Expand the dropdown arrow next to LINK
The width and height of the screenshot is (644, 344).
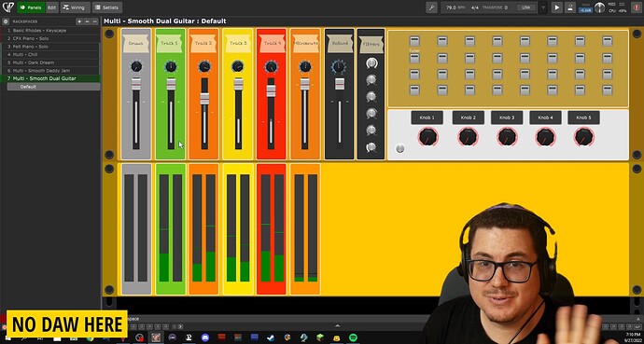543,7
